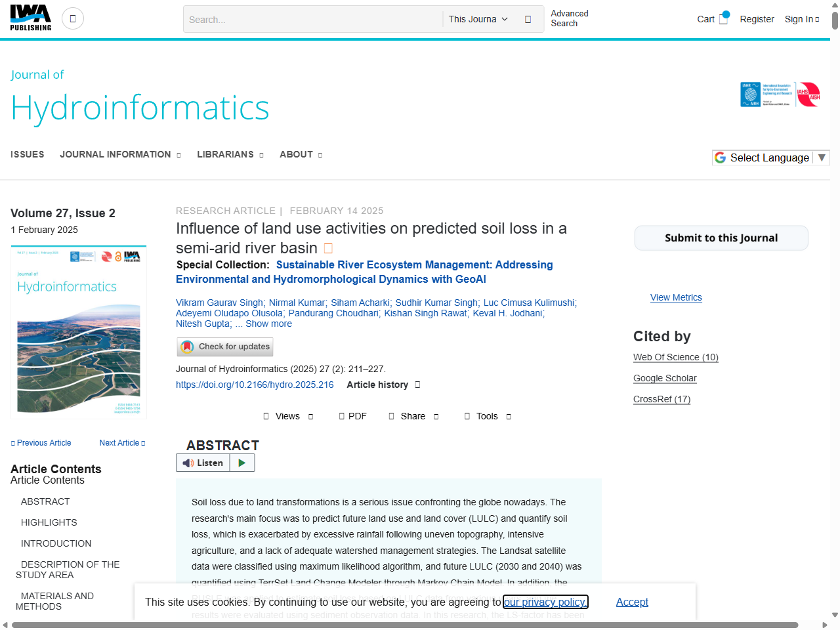This screenshot has height=630, width=840.
Task: Open the Views dropdown
Action: 288,416
